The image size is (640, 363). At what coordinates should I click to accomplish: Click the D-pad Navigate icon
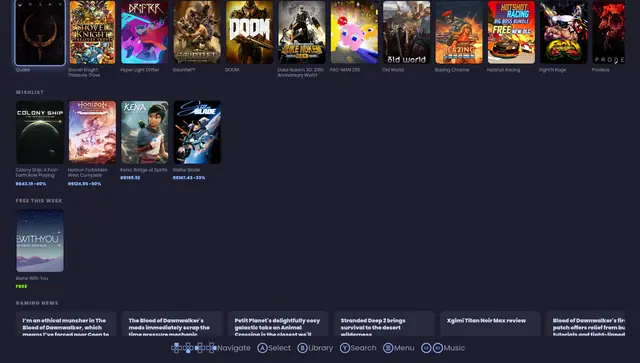pos(193,348)
